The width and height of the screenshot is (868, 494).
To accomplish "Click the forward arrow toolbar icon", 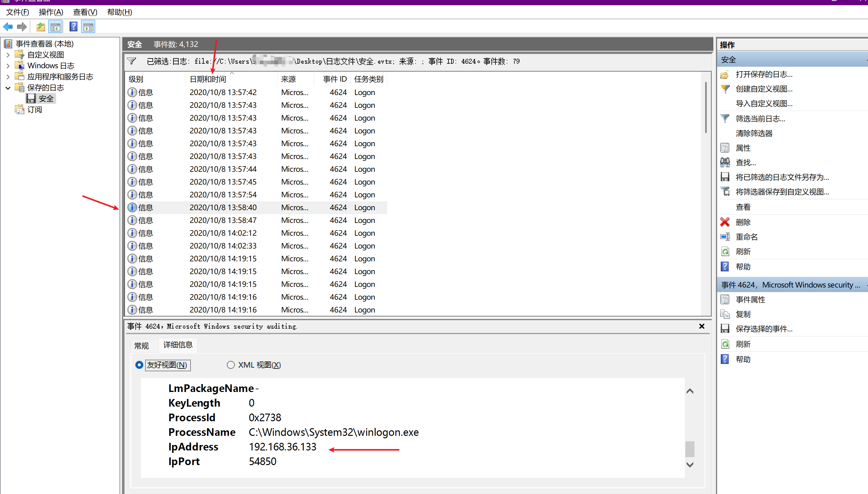I will click(x=22, y=27).
